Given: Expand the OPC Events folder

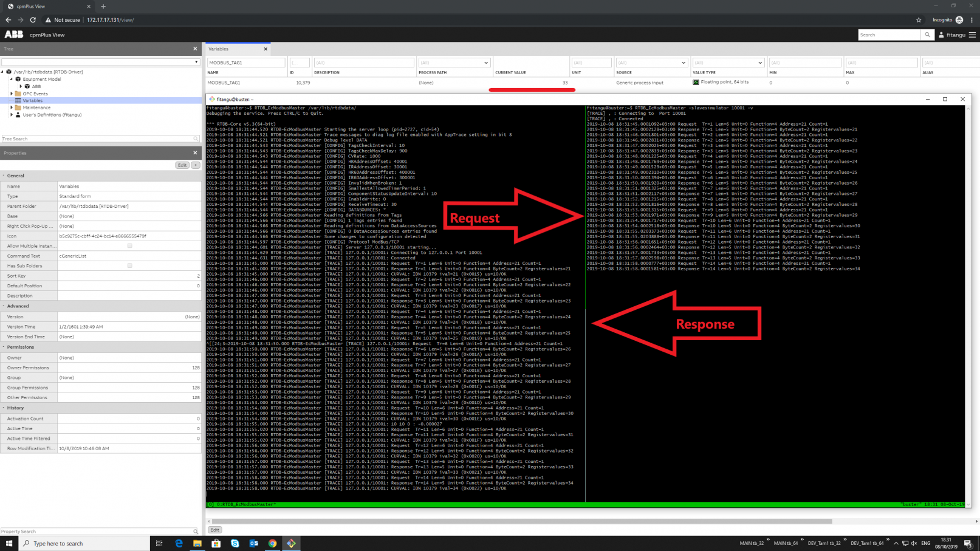Looking at the screenshot, I should [12, 94].
